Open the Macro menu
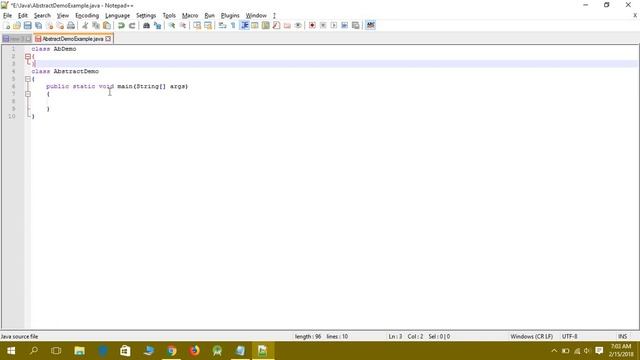640x360 pixels. 190,16
